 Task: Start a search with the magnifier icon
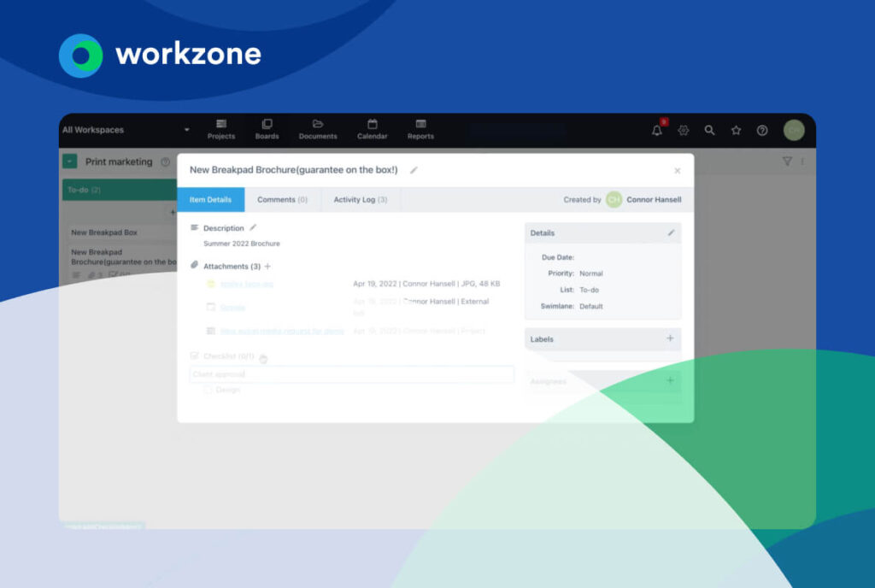pos(709,129)
